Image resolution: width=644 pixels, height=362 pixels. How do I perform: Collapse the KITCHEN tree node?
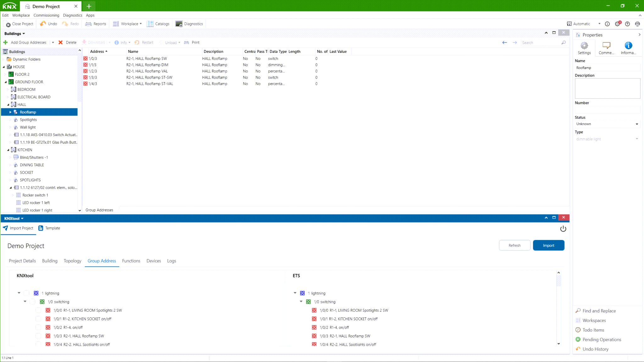(8, 150)
